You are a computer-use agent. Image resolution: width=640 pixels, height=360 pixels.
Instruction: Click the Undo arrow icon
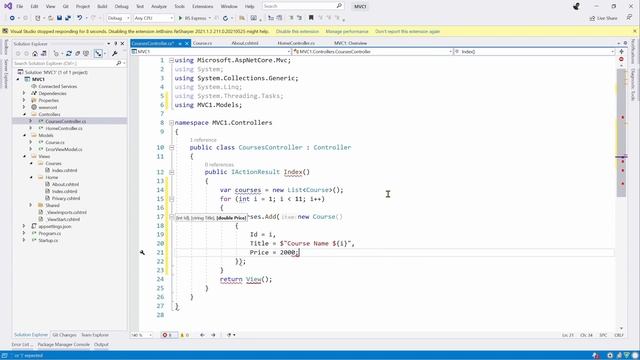pos(80,18)
